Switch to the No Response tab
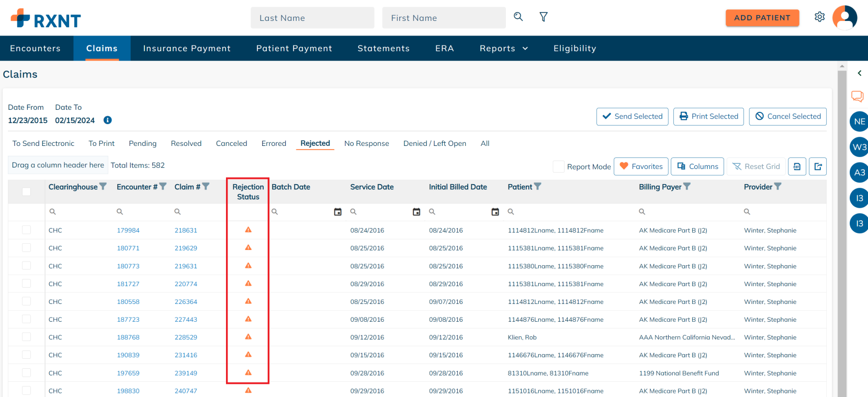This screenshot has height=397, width=868. (x=367, y=143)
